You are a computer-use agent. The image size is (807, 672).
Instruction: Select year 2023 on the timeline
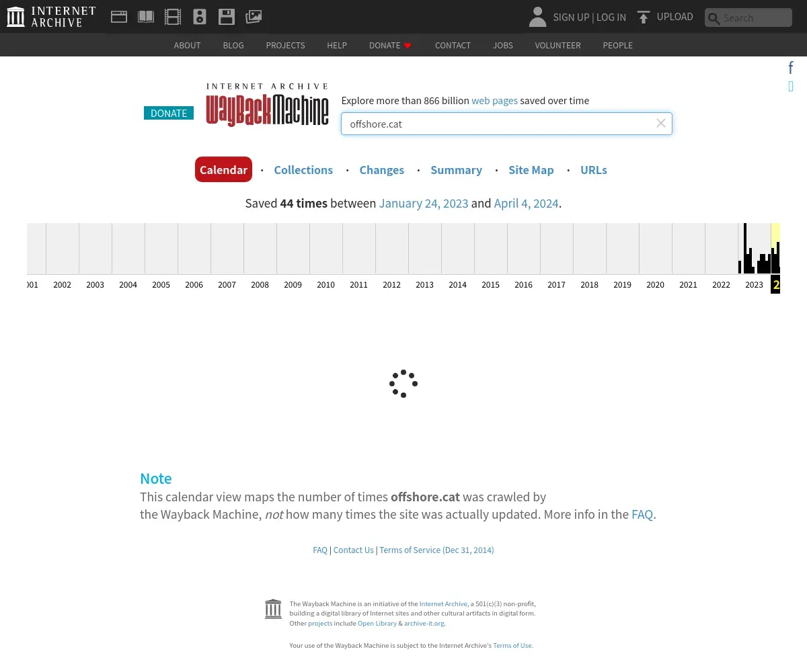click(x=754, y=285)
